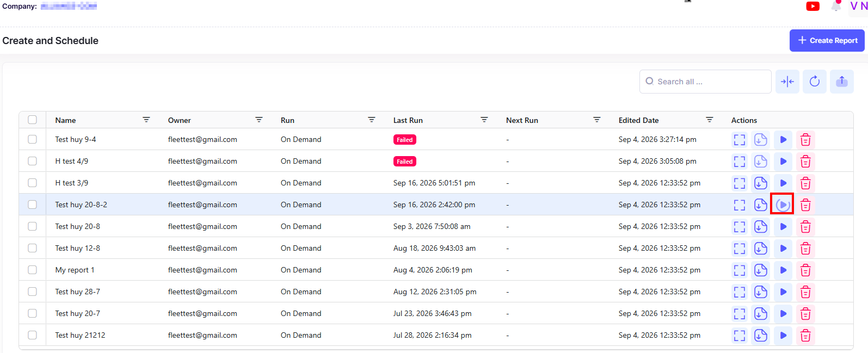Click Last Run date Aug 12, 2026 2:31:05 pm

[x=435, y=292]
